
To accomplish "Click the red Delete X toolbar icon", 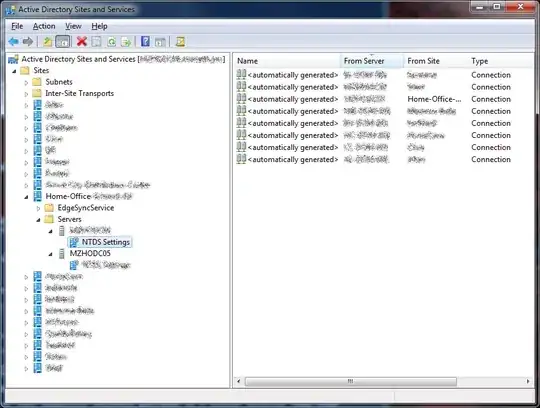I will click(x=82, y=42).
